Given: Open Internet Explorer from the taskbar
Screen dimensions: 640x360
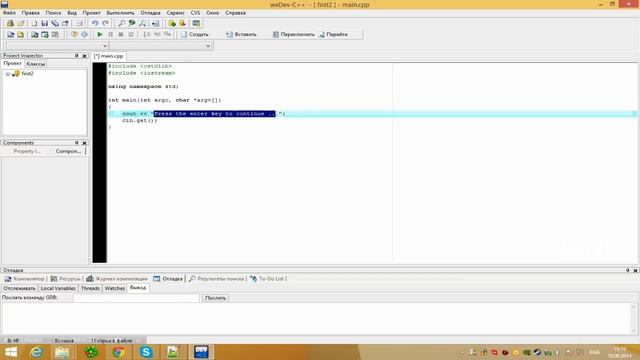Looking at the screenshot, I should 36,352.
